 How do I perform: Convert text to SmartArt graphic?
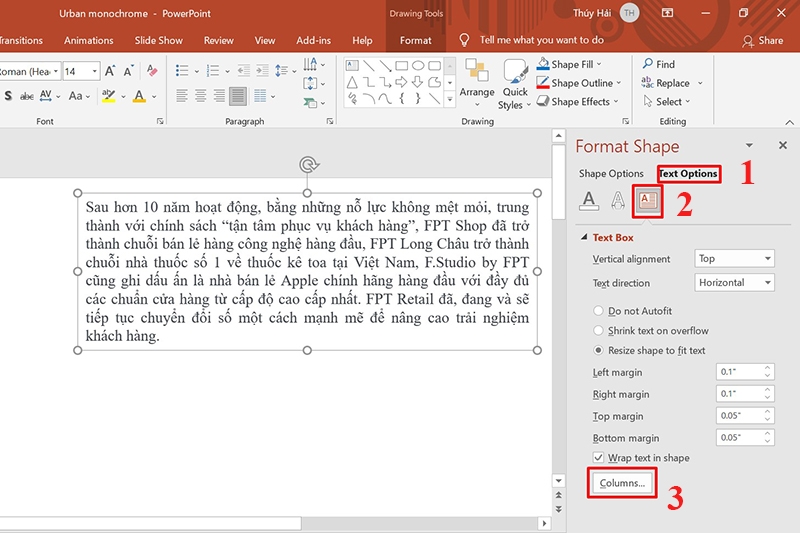313,103
